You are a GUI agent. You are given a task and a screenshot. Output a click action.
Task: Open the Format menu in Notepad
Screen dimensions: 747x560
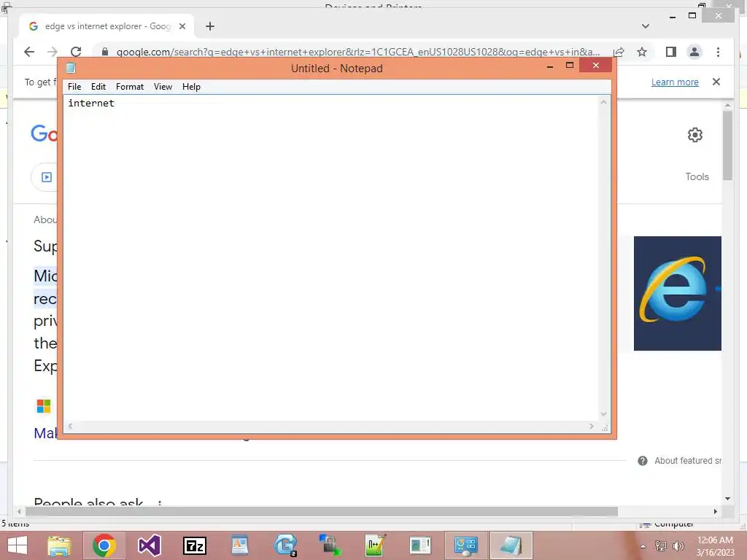(x=130, y=87)
